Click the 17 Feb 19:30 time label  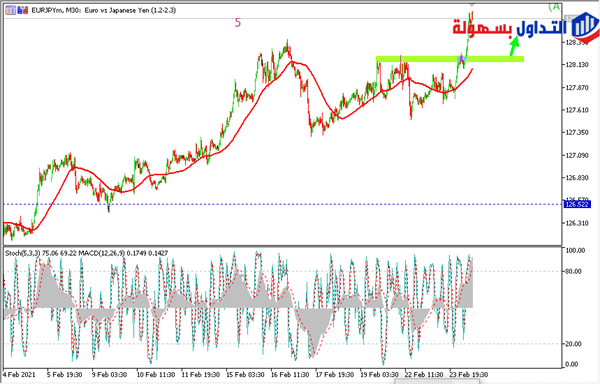click(334, 374)
